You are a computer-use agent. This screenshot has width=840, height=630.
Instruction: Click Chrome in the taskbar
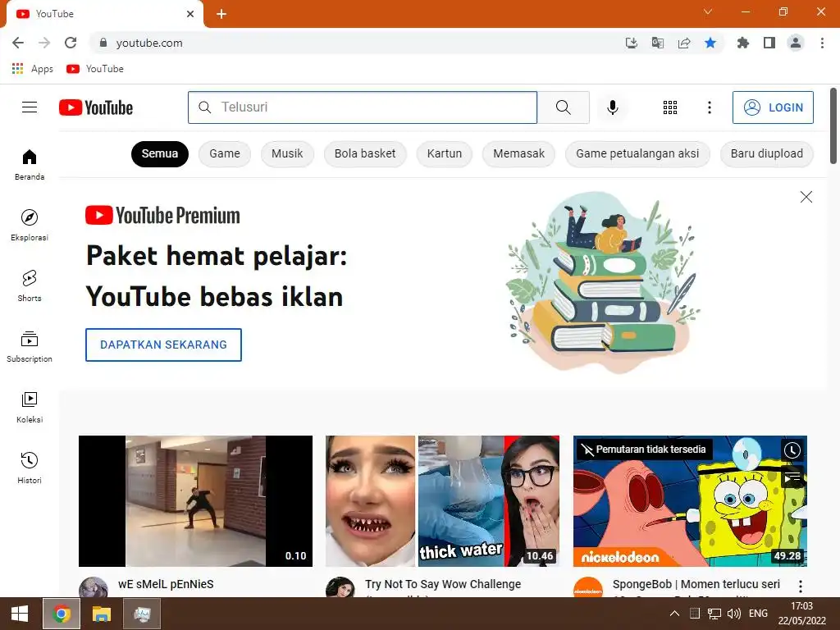(62, 614)
